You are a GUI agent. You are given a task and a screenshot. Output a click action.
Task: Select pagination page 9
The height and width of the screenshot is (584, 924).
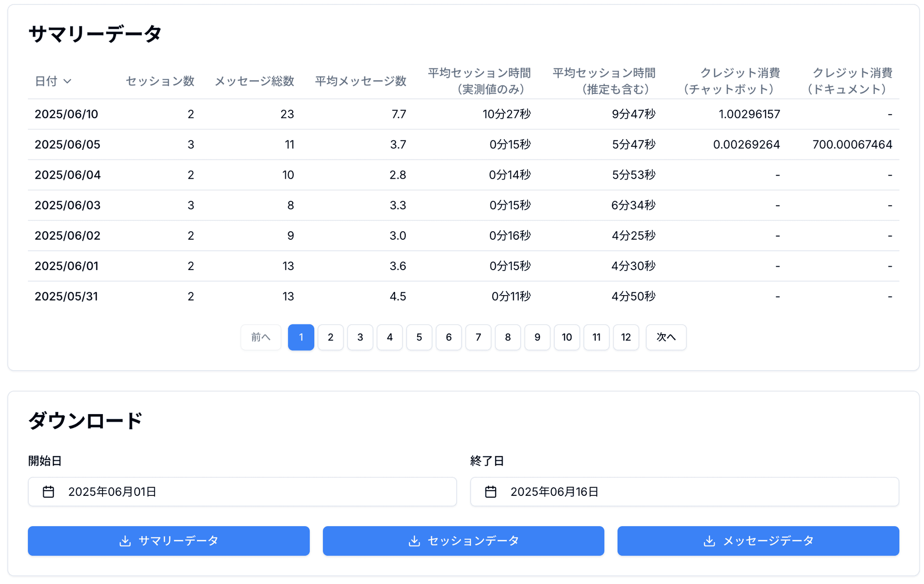point(537,337)
